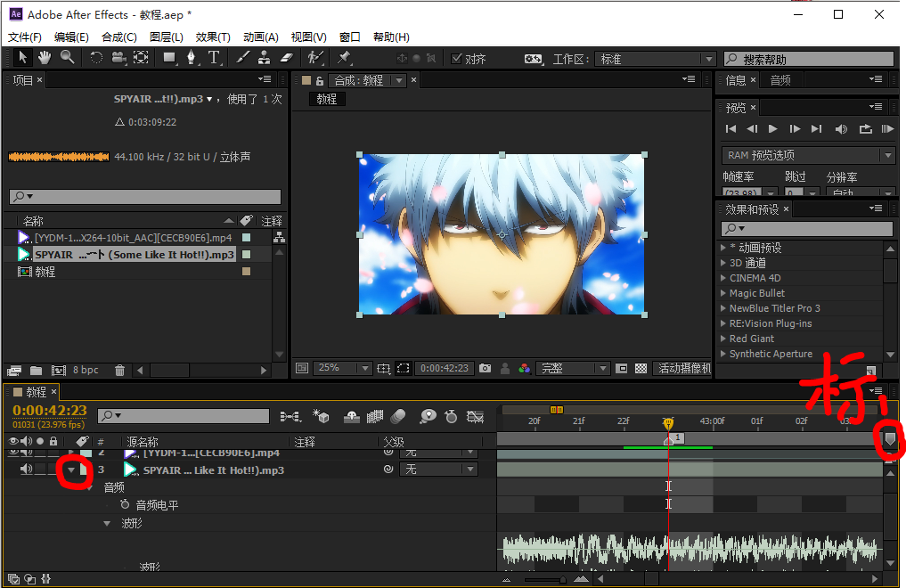Select the Unified Camera tool
The width and height of the screenshot is (906, 588).
coord(118,57)
